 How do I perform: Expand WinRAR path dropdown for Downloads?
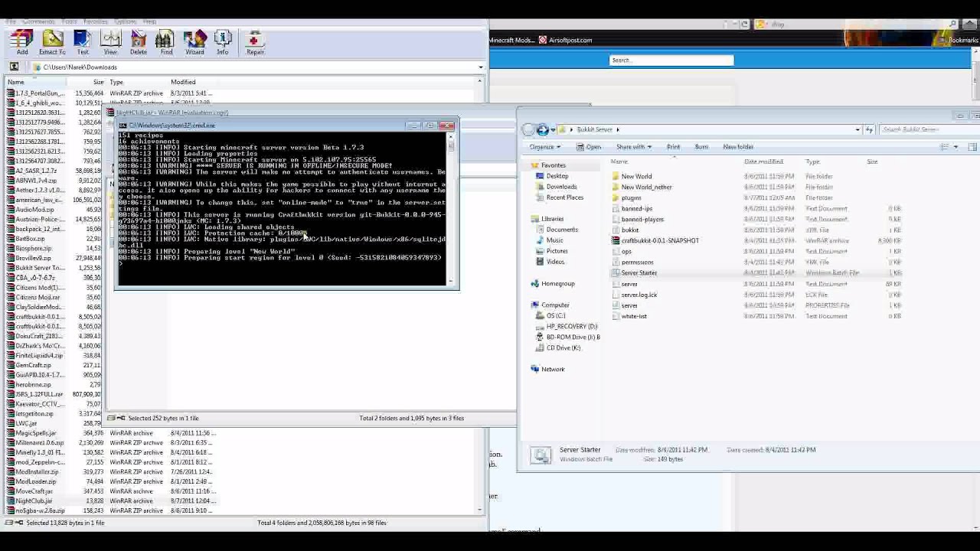[x=480, y=67]
